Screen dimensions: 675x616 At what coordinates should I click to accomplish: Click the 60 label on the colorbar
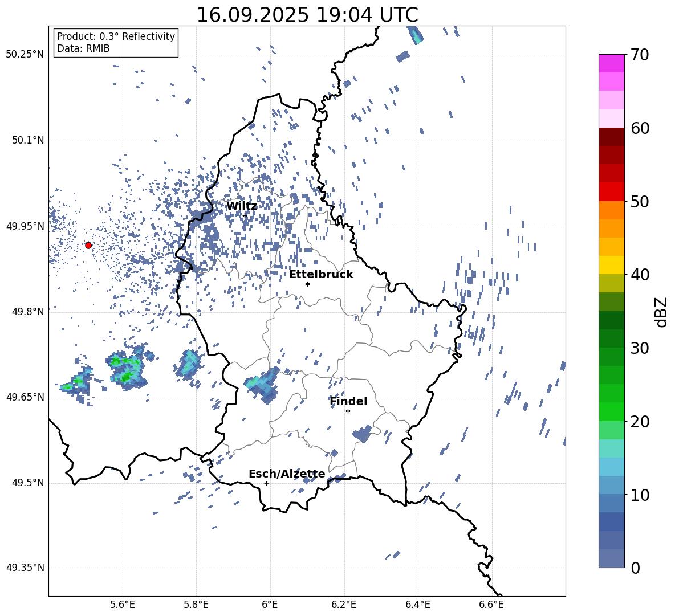(x=639, y=128)
